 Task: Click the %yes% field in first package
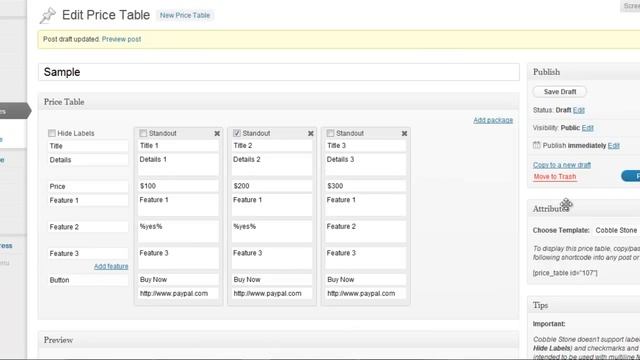coord(178,232)
